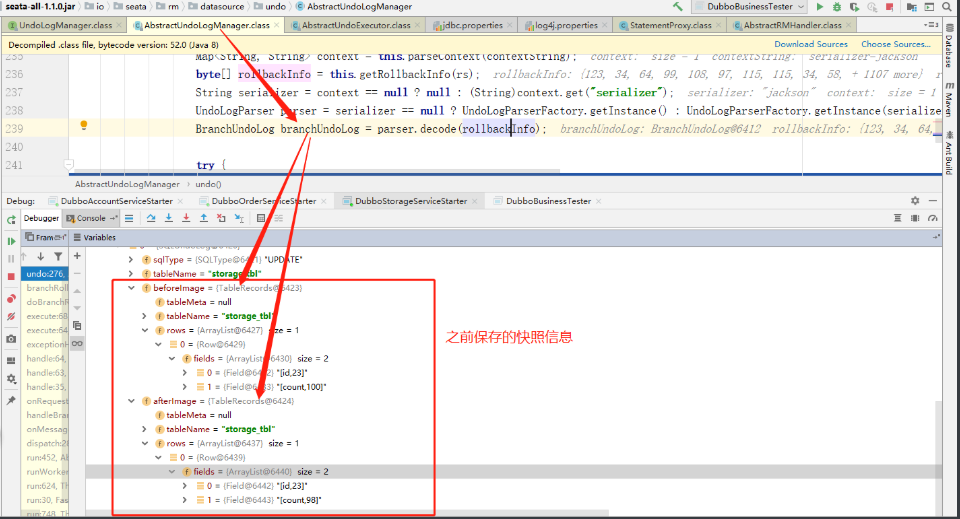Viewport: 960px width, 519px height.
Task: Show execution point icon
Action: [x=129, y=218]
